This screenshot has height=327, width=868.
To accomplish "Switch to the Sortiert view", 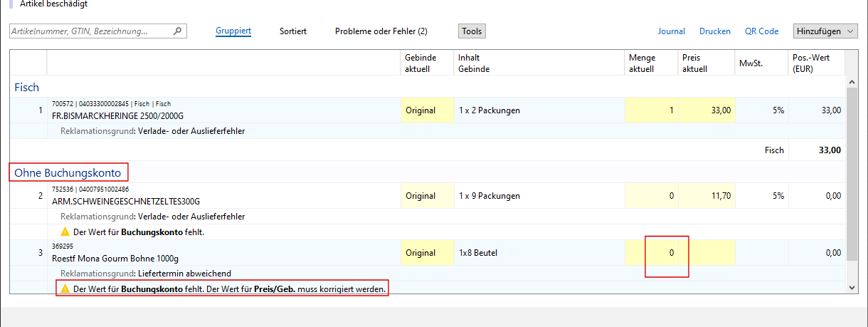I will click(293, 31).
